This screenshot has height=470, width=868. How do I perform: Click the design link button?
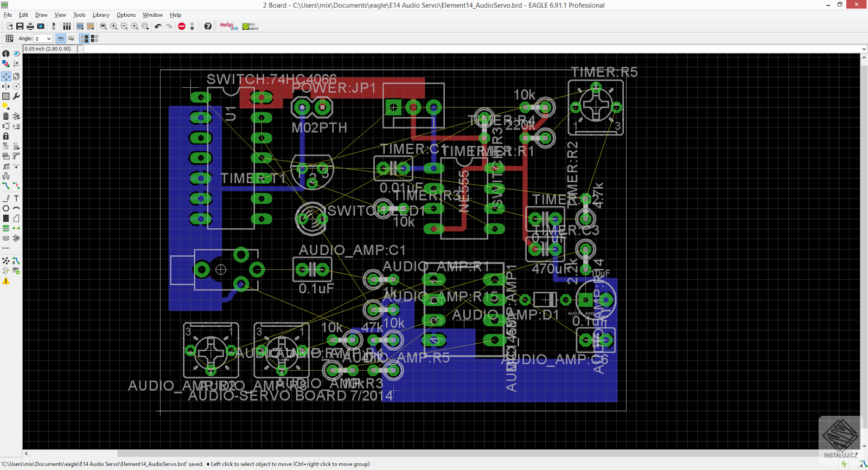[x=228, y=26]
